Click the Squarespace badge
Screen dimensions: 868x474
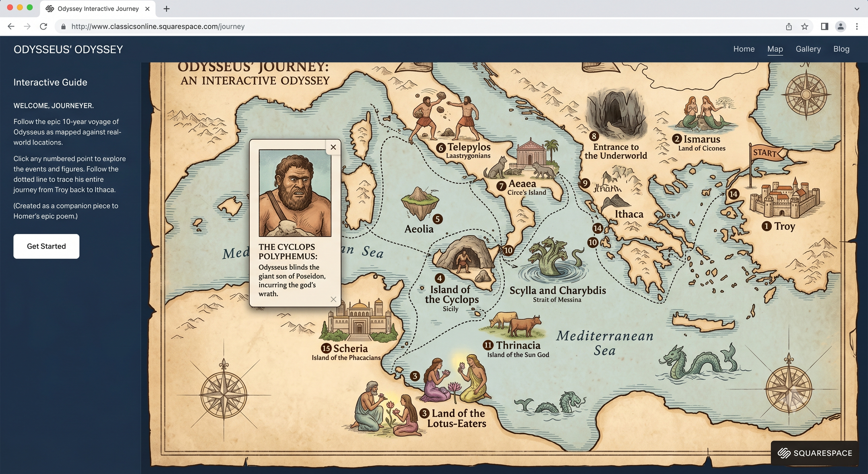pos(814,453)
